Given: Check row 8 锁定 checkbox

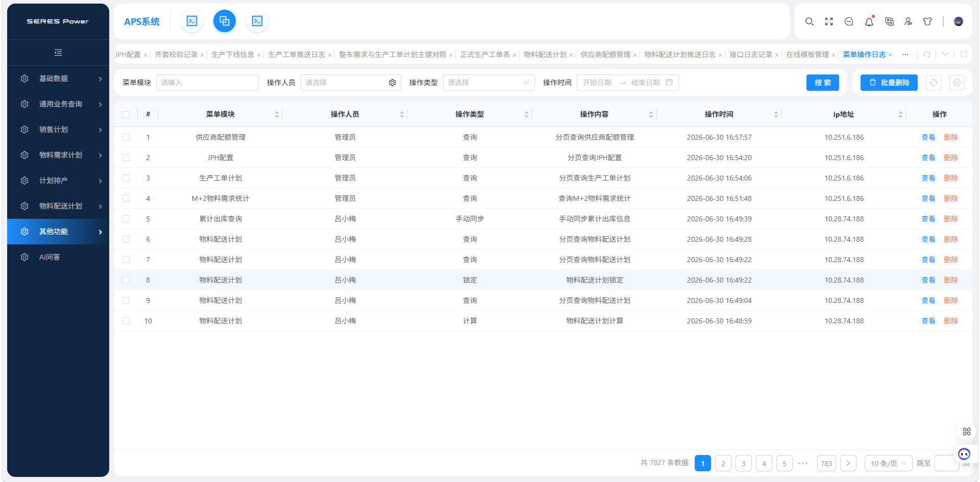Looking at the screenshot, I should tap(126, 280).
